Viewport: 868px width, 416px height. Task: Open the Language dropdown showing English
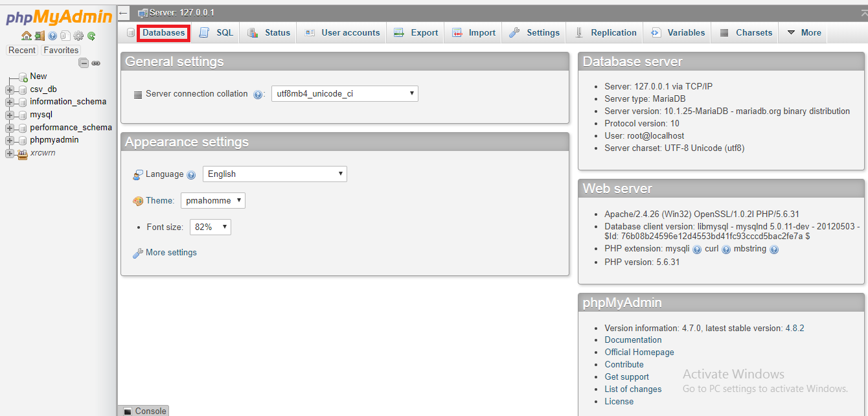[x=275, y=174]
